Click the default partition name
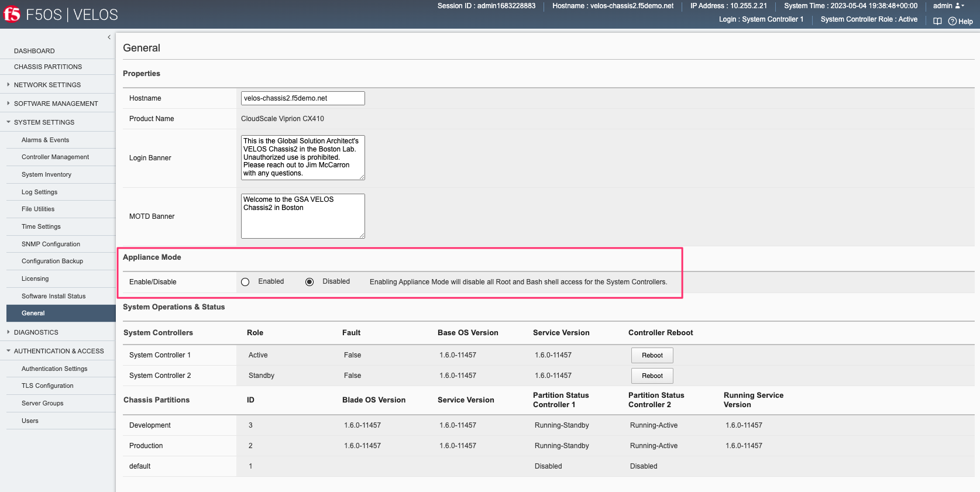 click(140, 466)
